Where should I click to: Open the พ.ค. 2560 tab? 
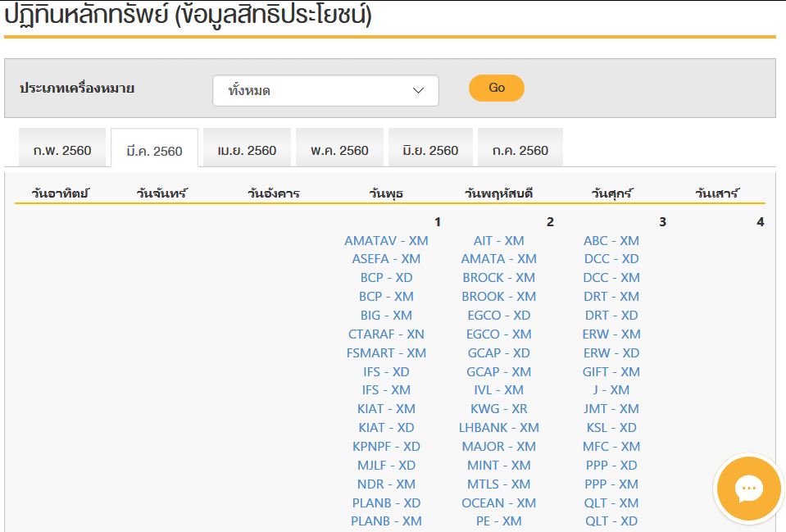339,148
